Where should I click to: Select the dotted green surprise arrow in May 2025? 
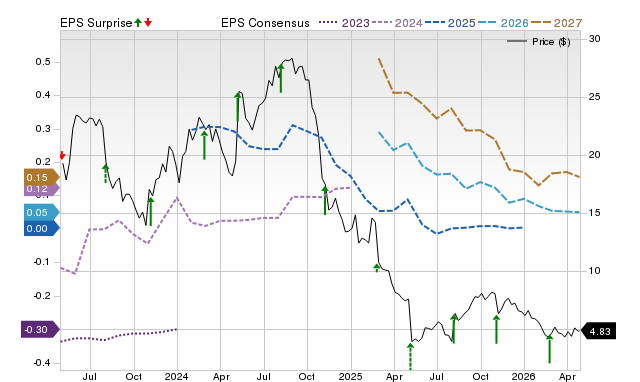(410, 356)
